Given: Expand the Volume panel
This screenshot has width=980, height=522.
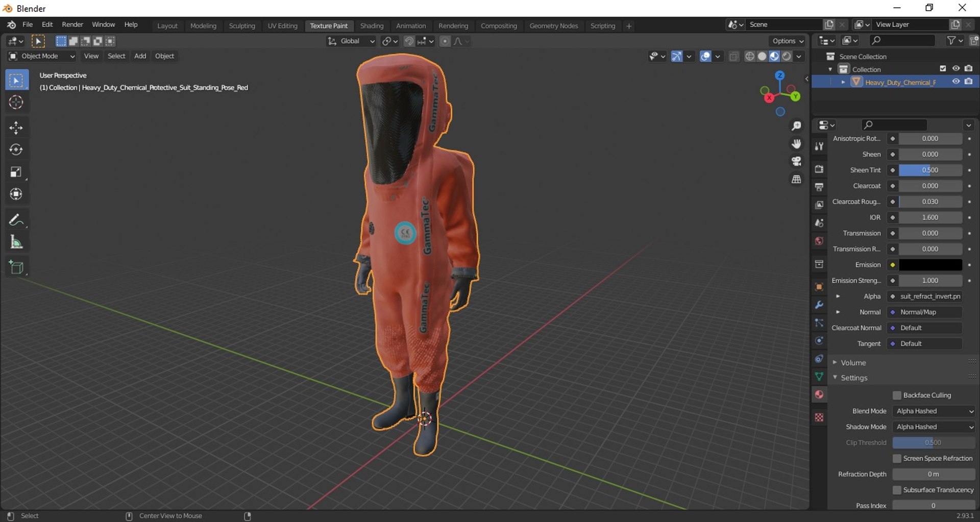Looking at the screenshot, I should pos(853,363).
